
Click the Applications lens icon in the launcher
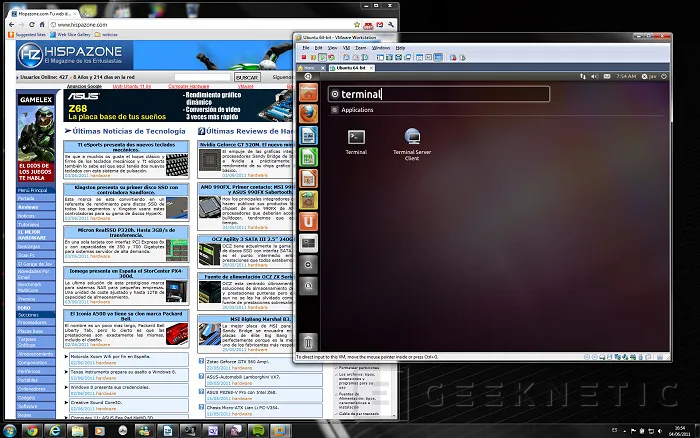pyautogui.click(x=308, y=264)
